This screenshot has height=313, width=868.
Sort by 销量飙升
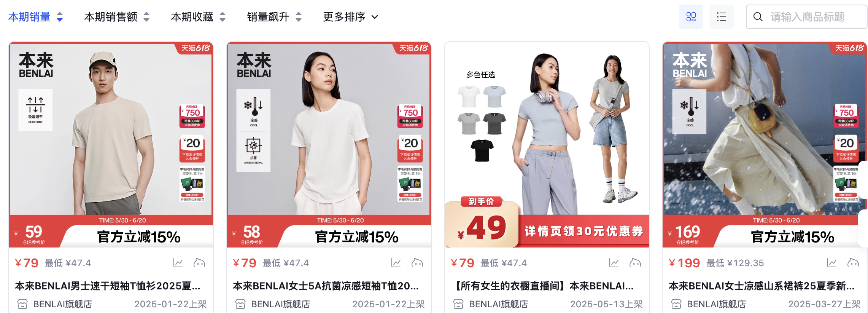tap(274, 17)
